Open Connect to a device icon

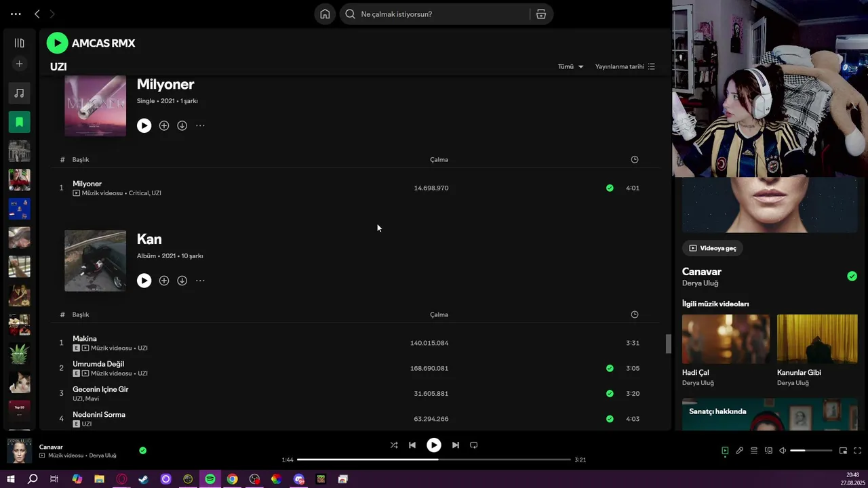coord(768,451)
